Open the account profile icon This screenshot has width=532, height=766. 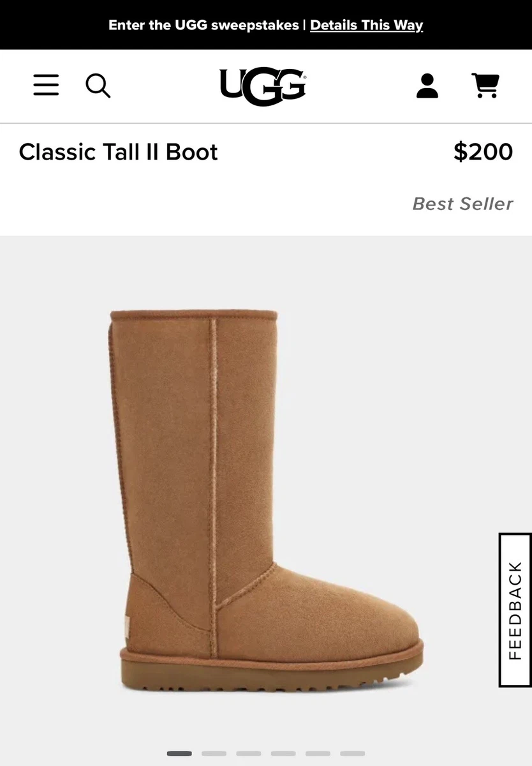(x=427, y=86)
